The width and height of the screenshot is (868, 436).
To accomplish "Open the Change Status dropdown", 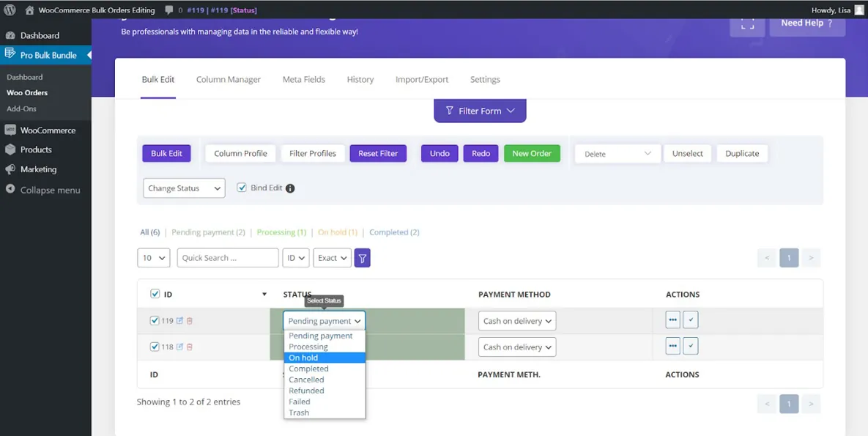I will pos(183,188).
